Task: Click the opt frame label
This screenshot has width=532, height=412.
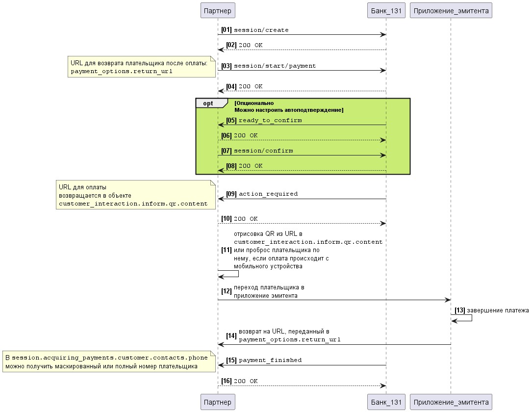Action: click(208, 103)
